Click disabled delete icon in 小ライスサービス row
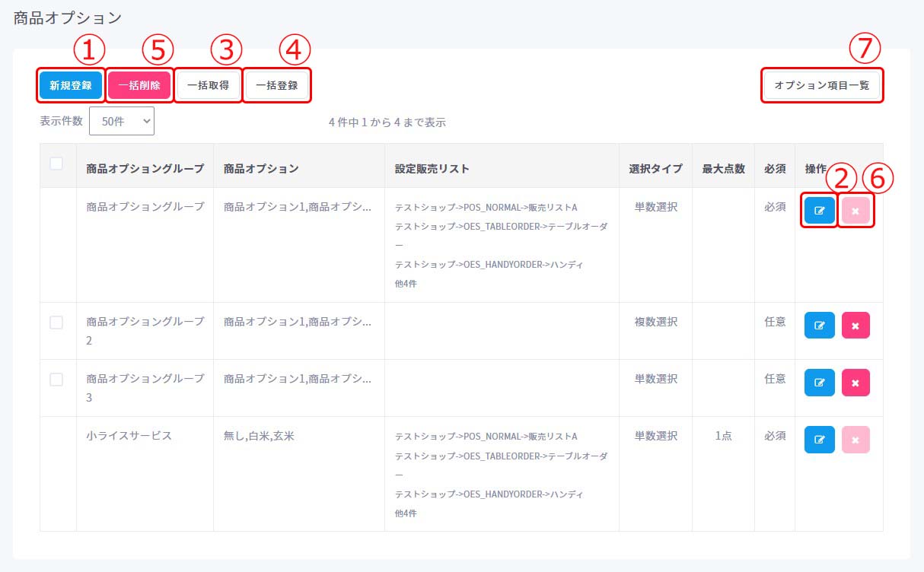Viewport: 924px width, 572px height. (x=855, y=439)
